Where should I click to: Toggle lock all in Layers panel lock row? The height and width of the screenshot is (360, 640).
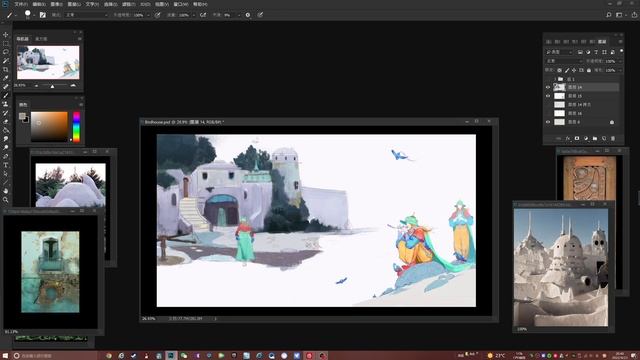coord(589,70)
